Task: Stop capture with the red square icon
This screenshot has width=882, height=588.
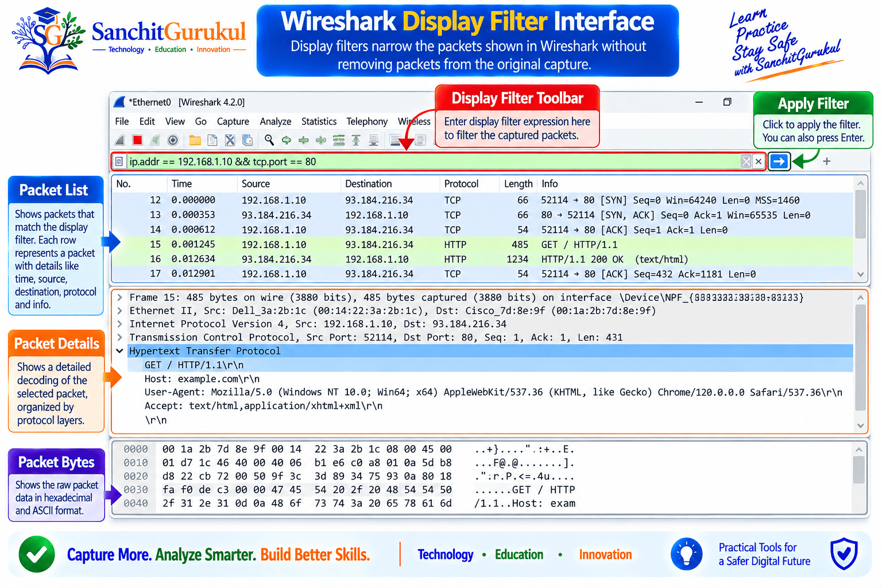Action: (137, 140)
